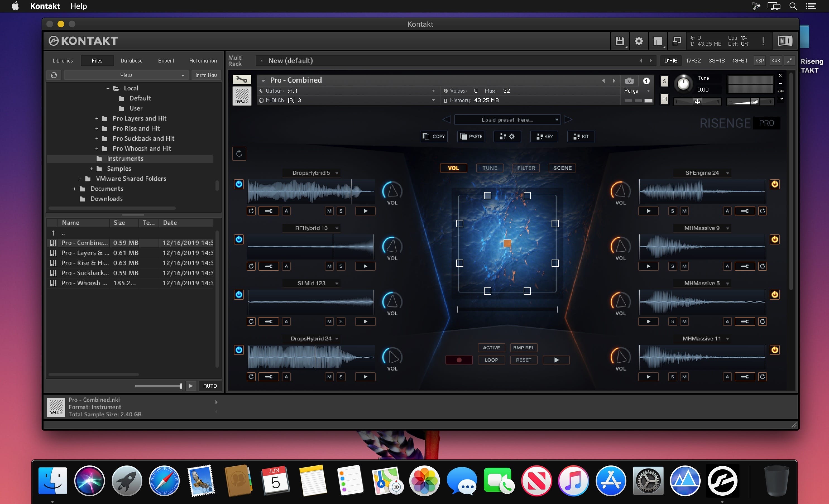Collapse the Local folder
The width and height of the screenshot is (829, 504).
(108, 88)
